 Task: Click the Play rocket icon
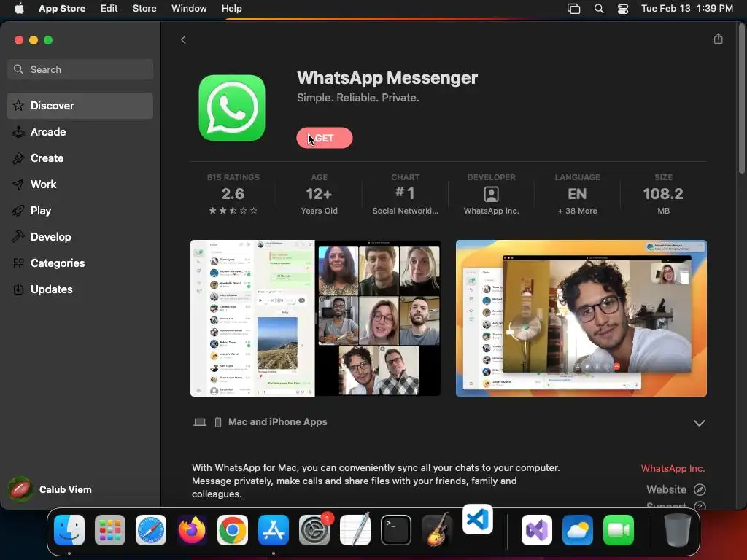[x=18, y=211]
